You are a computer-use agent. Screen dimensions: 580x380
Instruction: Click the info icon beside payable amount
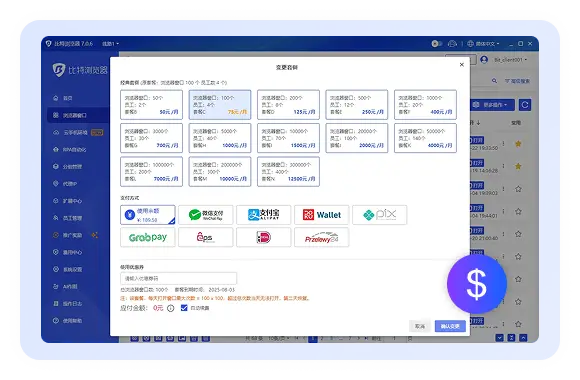pos(171,308)
